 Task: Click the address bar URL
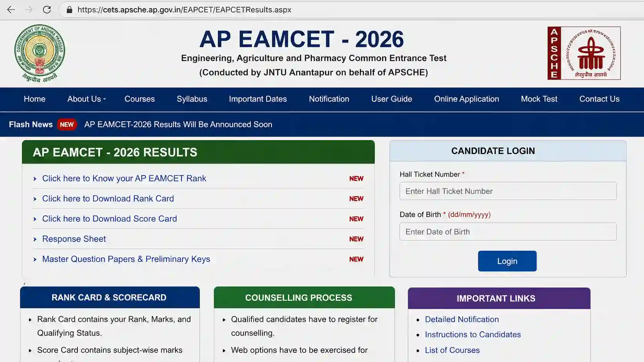184,10
